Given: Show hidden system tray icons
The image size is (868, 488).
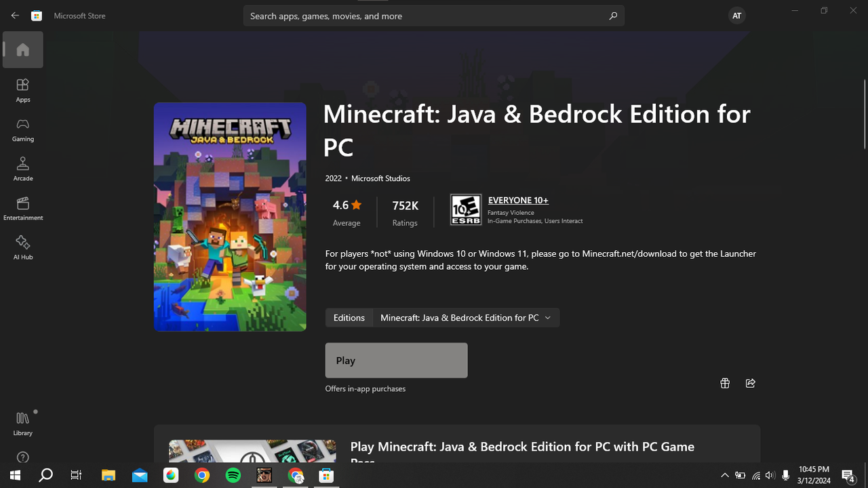Looking at the screenshot, I should [724, 475].
